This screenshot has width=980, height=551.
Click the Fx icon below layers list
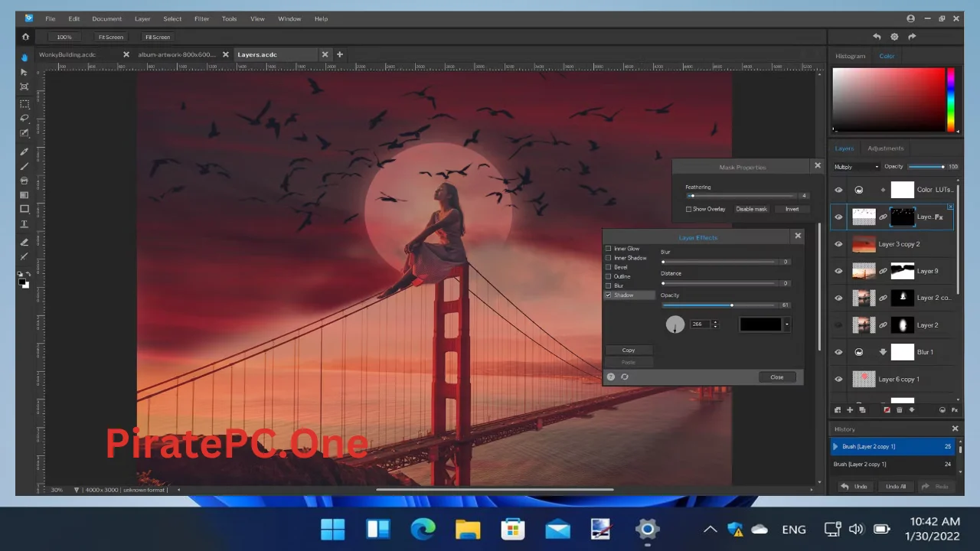pyautogui.click(x=955, y=410)
